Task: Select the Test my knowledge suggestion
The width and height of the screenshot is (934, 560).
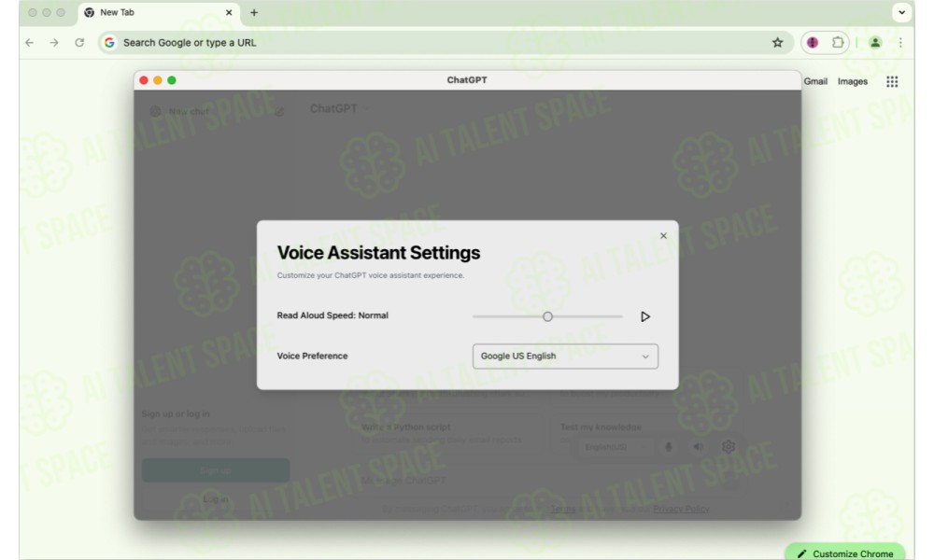Action: coord(646,433)
